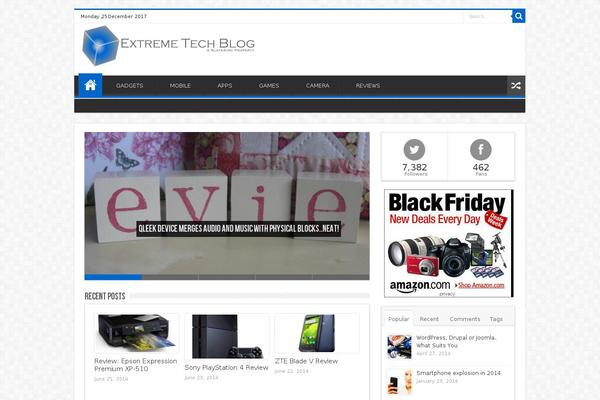The width and height of the screenshot is (600, 400).
Task: Open the Amazon ad privacy link
Action: coord(447,294)
